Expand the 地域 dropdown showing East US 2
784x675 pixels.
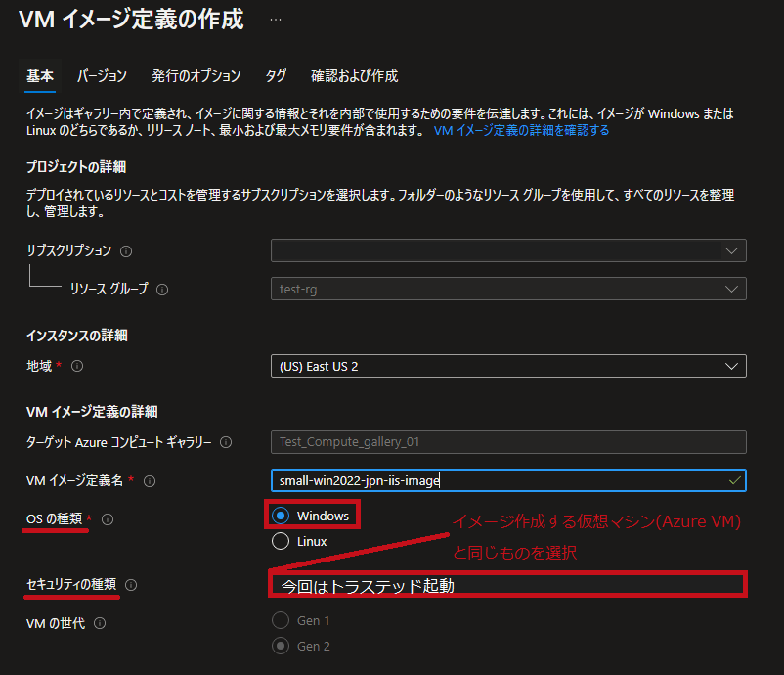(x=508, y=366)
